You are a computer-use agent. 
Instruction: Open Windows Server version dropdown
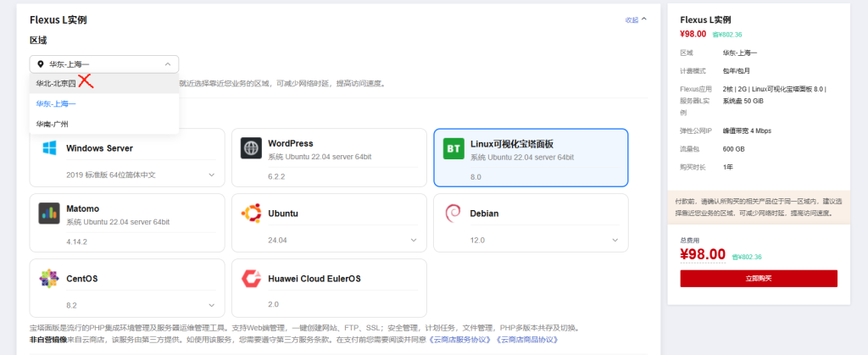211,175
